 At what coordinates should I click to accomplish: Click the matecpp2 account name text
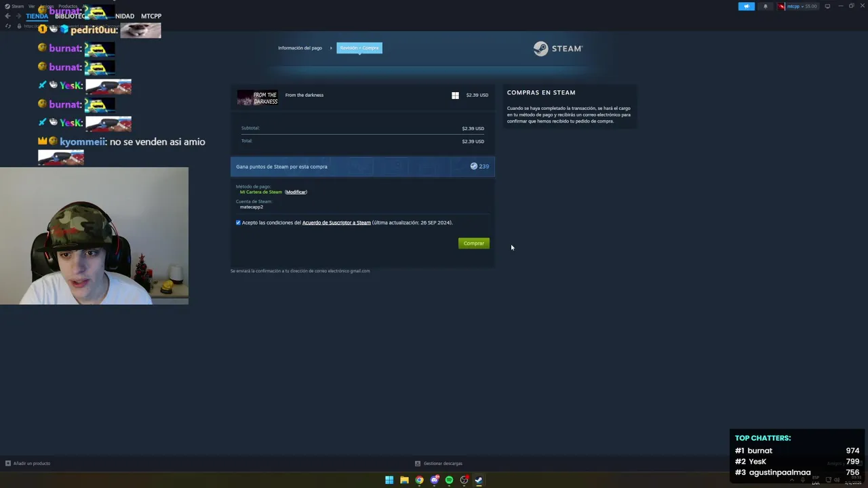click(x=252, y=207)
